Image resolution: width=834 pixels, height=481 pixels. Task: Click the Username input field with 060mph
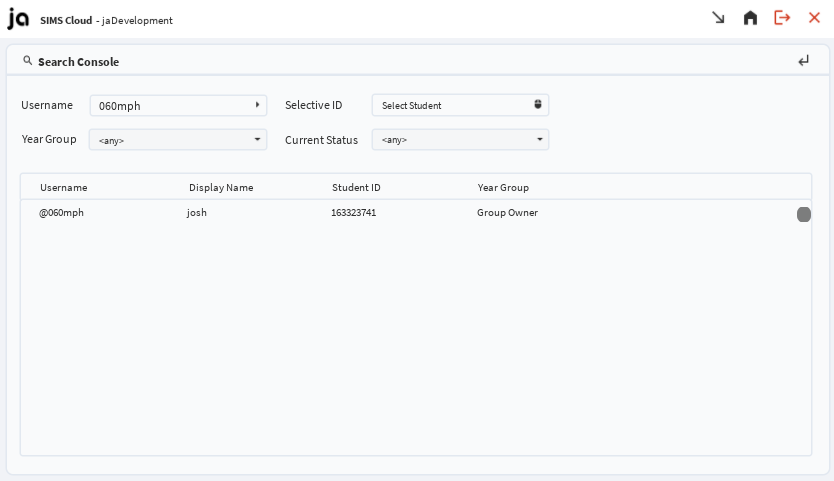(x=178, y=105)
